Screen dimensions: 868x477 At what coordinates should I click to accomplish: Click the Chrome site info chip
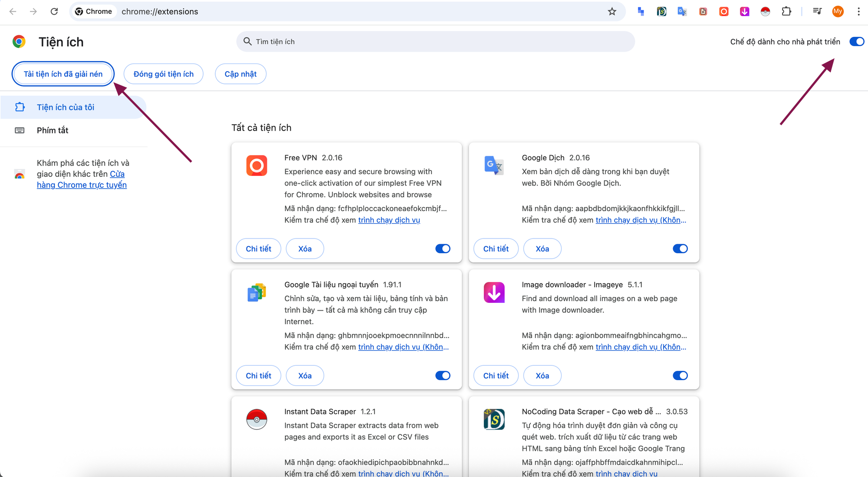coord(94,12)
